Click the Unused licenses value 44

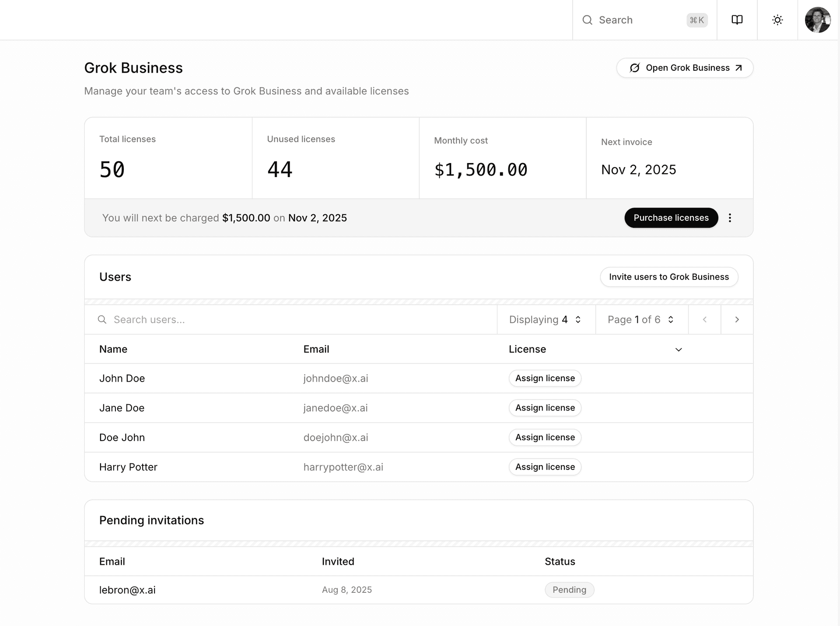pos(280,170)
